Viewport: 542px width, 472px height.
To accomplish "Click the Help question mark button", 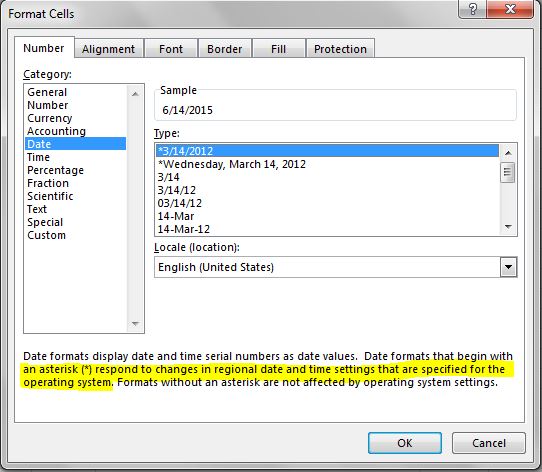I will coord(472,9).
